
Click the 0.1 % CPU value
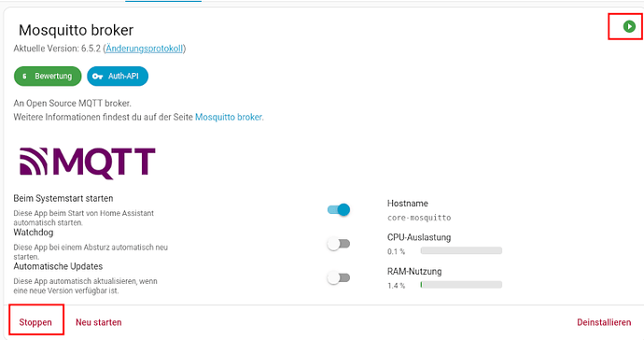(396, 251)
